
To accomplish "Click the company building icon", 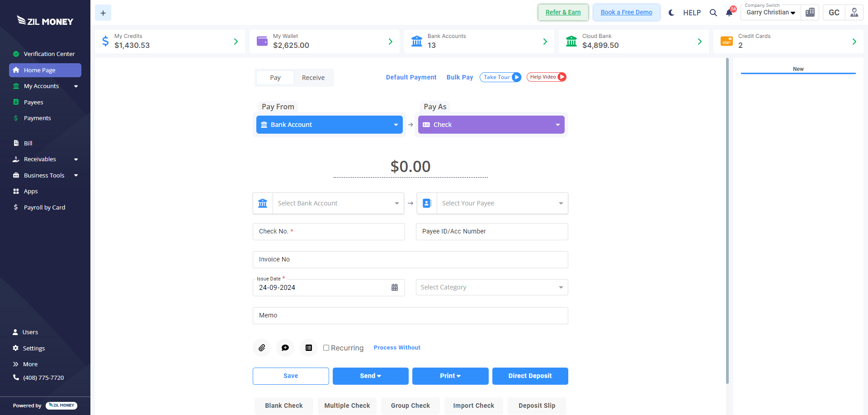I will [810, 13].
